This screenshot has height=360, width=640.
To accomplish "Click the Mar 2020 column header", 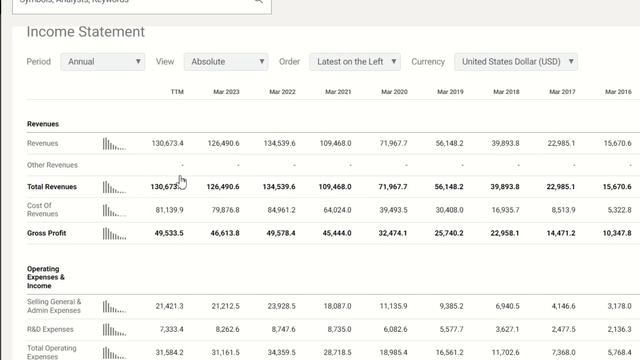I will click(394, 92).
